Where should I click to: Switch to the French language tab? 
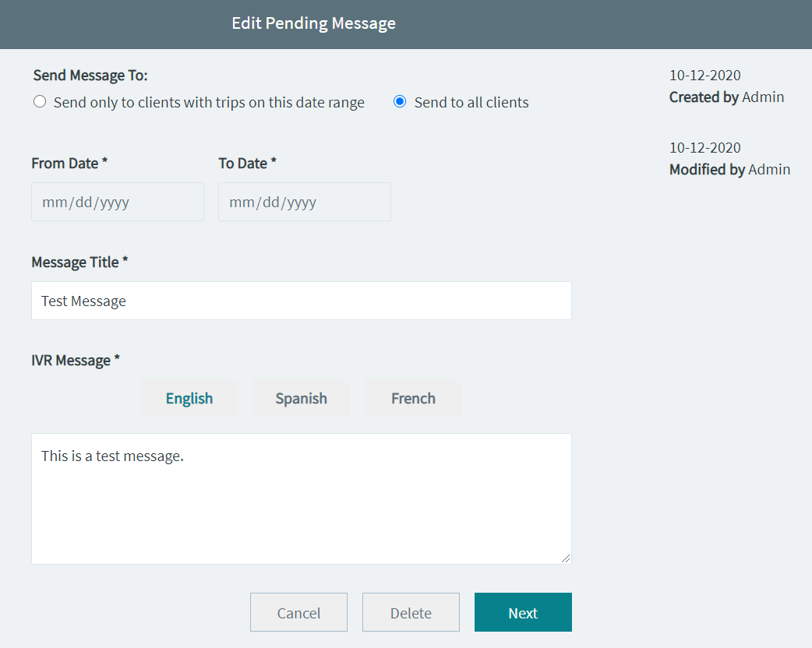[x=412, y=398]
